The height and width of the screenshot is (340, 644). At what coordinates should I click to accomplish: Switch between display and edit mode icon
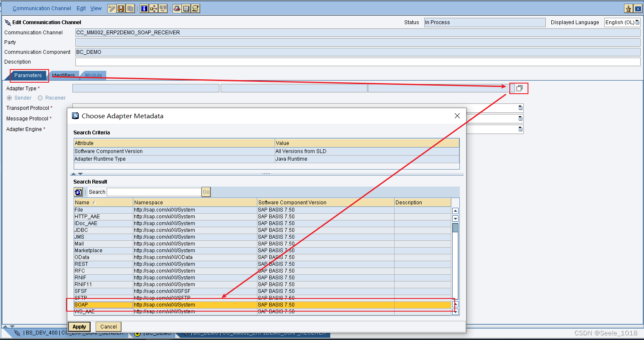click(x=112, y=8)
